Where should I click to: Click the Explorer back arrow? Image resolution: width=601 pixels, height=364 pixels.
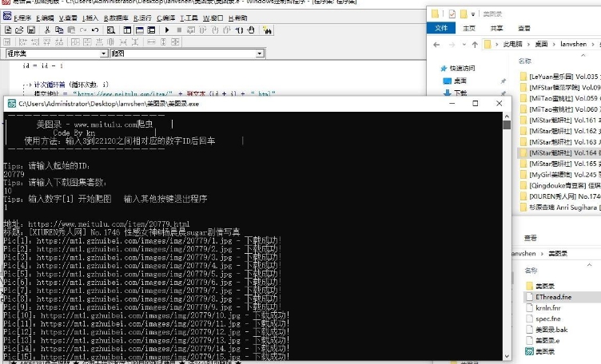click(x=436, y=44)
